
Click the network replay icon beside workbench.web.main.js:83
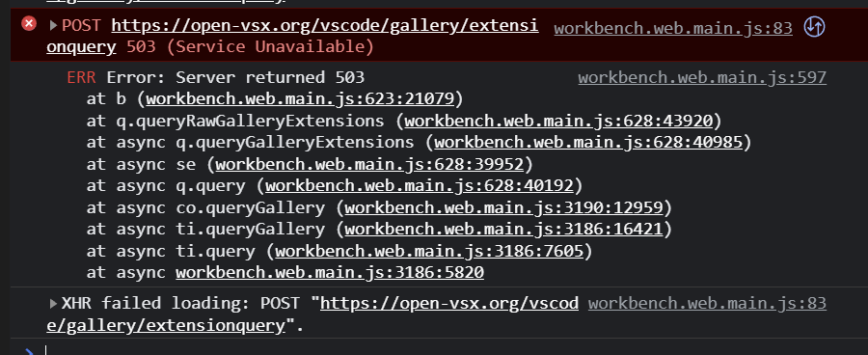(814, 27)
